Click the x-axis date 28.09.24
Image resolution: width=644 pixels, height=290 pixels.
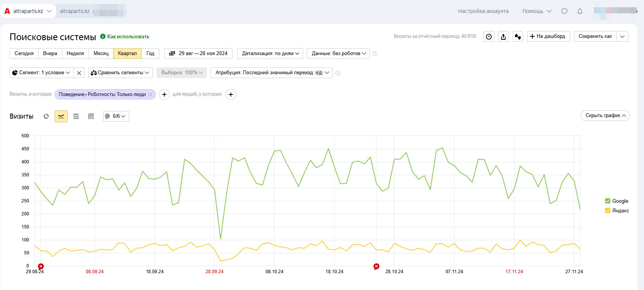pos(214,272)
